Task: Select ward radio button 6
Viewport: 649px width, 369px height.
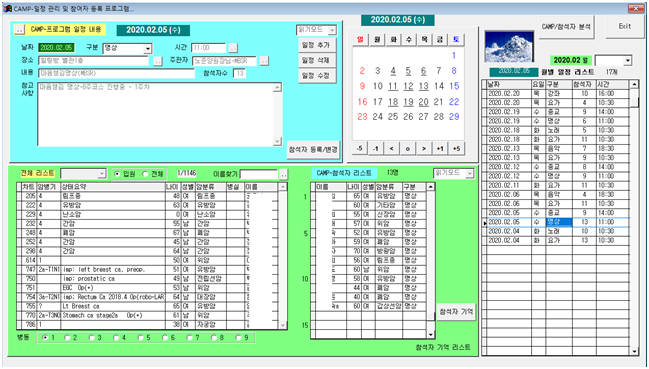Action: [165, 338]
